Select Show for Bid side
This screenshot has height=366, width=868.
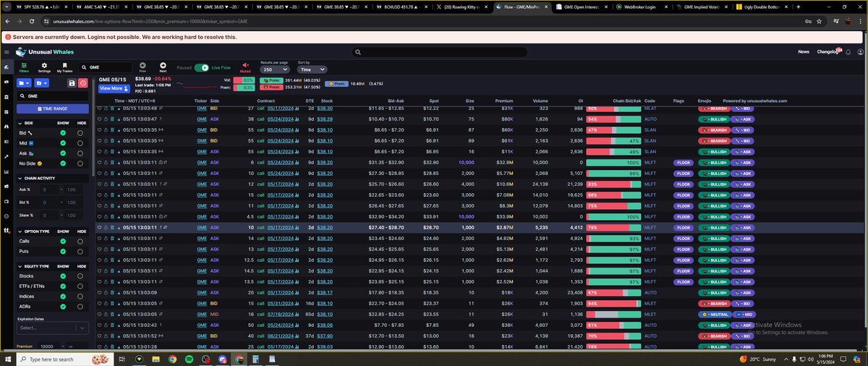(x=63, y=134)
